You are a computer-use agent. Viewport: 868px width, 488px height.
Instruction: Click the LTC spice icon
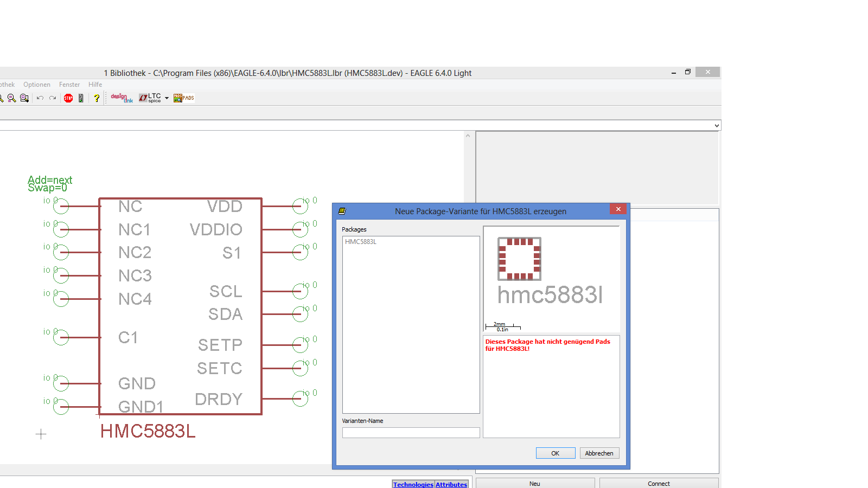[x=150, y=98]
